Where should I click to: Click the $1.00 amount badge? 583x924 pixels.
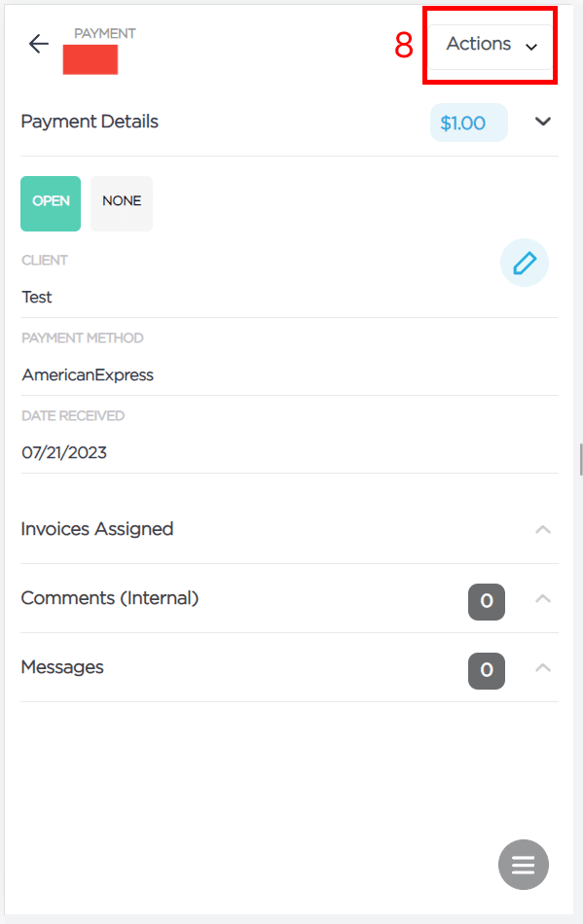point(469,123)
